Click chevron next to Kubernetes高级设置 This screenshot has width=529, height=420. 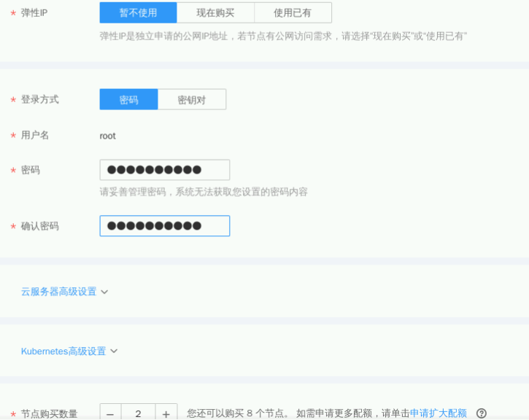click(x=114, y=351)
